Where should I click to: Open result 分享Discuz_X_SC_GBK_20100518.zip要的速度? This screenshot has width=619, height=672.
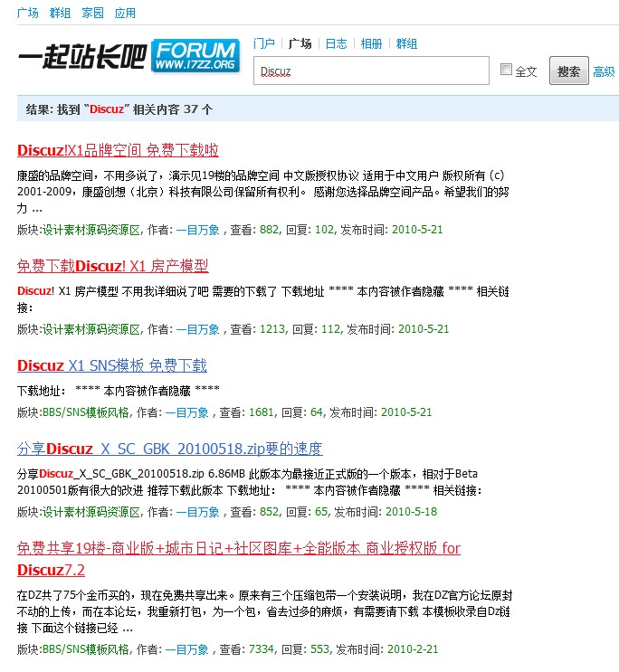pyautogui.click(x=170, y=449)
